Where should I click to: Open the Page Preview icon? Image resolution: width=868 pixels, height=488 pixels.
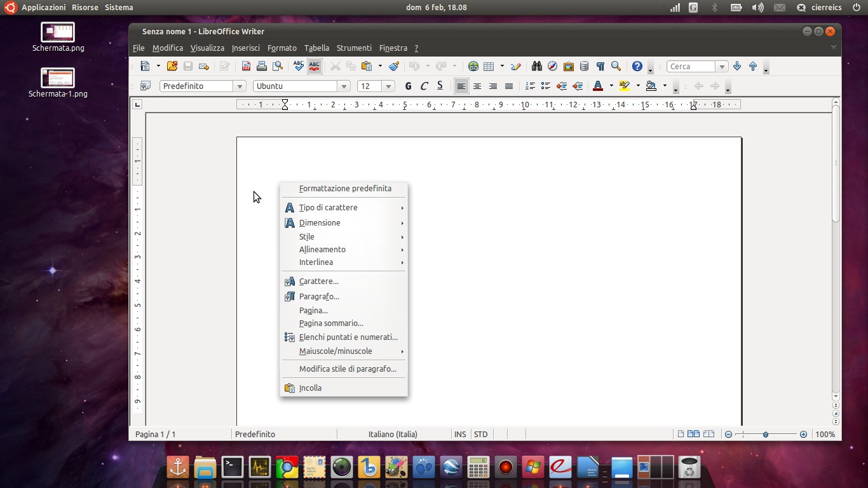(278, 66)
